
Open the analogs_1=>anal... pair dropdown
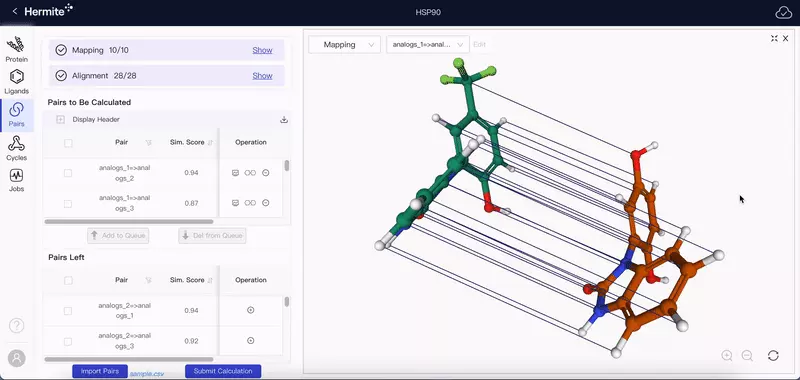tap(428, 44)
